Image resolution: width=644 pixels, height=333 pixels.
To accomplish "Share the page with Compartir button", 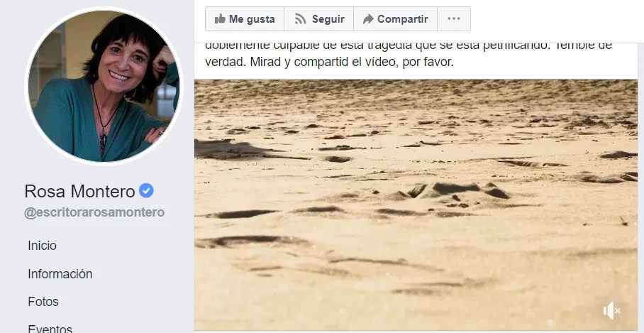I will click(x=396, y=19).
